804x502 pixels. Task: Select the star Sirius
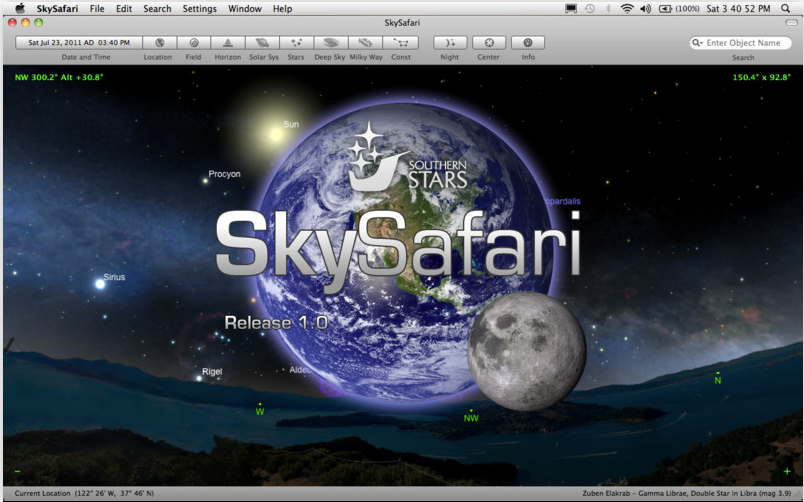100,284
